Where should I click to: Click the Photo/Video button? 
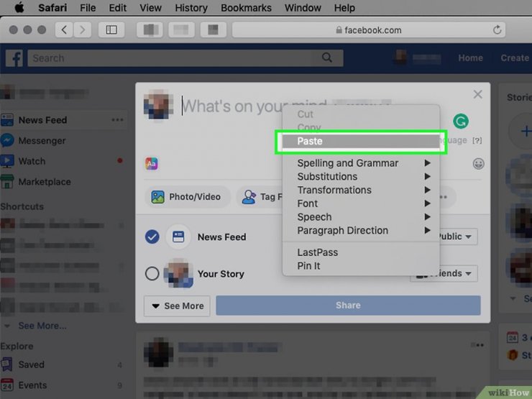pyautogui.click(x=188, y=196)
